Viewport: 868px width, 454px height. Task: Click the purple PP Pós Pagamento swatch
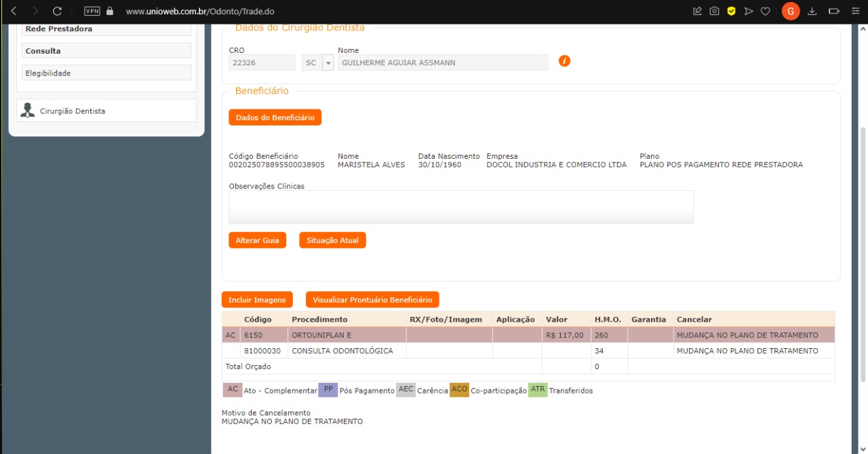328,390
